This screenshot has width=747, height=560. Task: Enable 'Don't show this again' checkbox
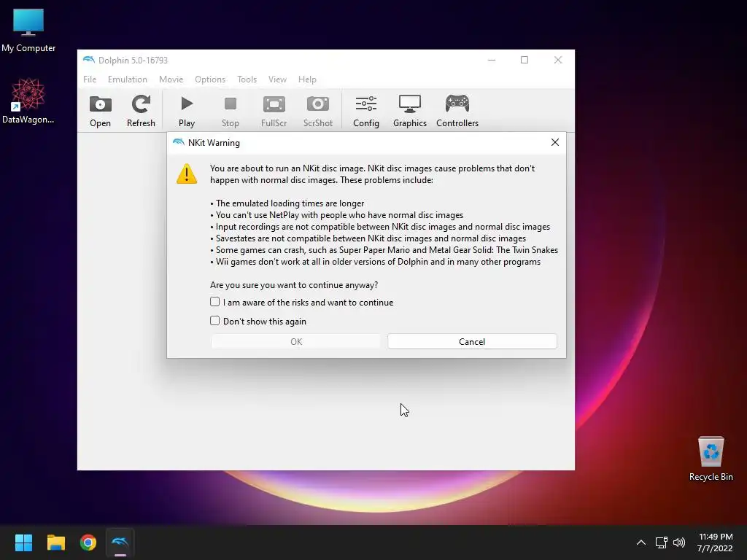(x=215, y=321)
